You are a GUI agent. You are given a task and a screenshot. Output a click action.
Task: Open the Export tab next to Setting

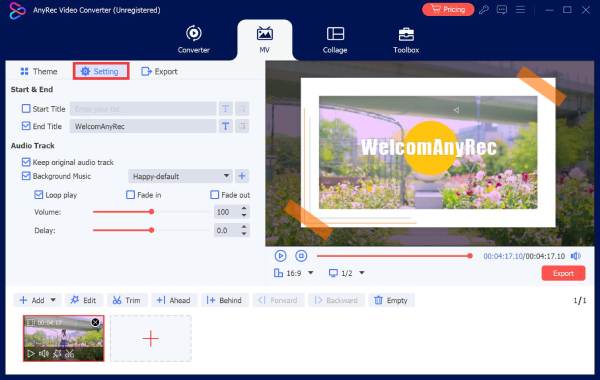click(159, 72)
